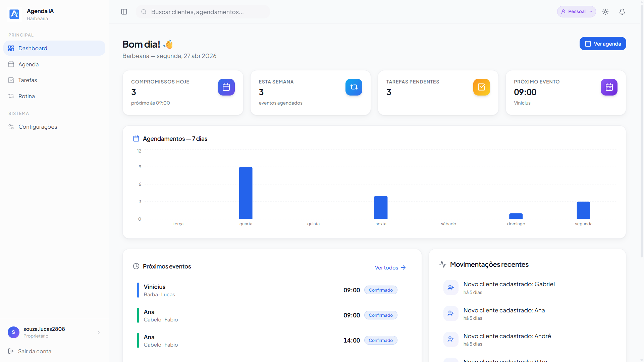The height and width of the screenshot is (362, 644).
Task: Open Tarefas in the sidebar
Action: tap(54, 80)
